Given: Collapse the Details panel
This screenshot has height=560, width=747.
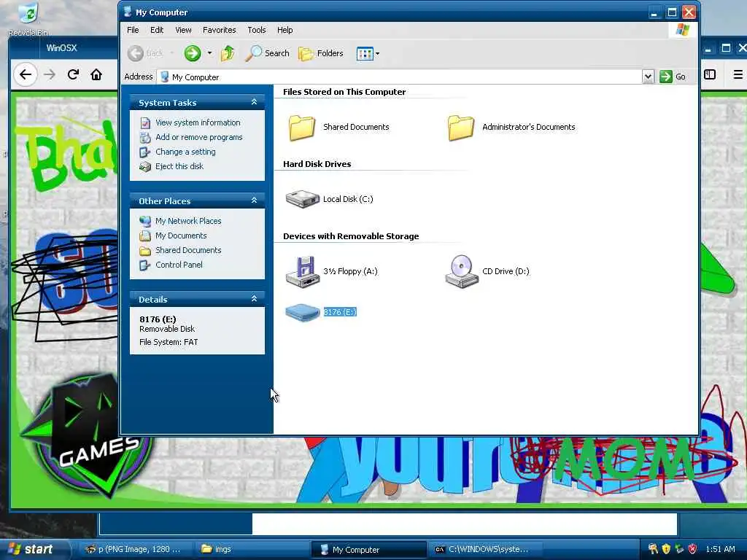Looking at the screenshot, I should coord(254,299).
